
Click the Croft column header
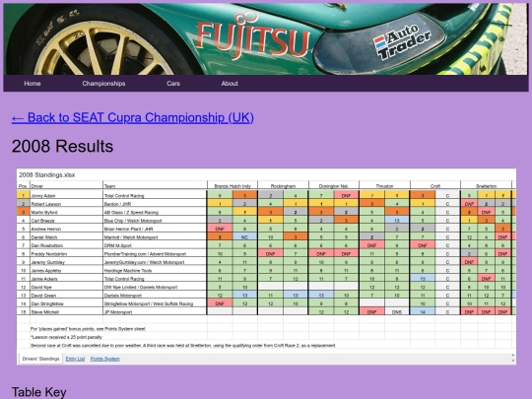pos(435,186)
